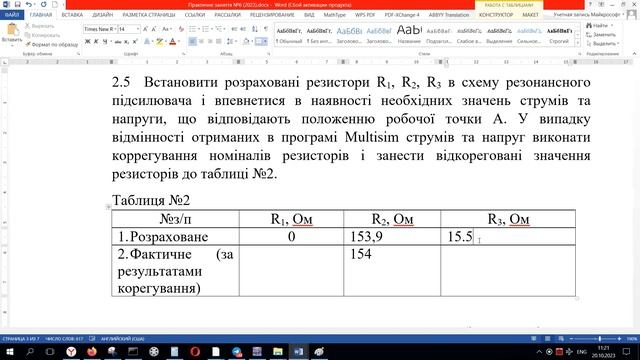Toggle italic К formatting

pyautogui.click(x=96, y=42)
